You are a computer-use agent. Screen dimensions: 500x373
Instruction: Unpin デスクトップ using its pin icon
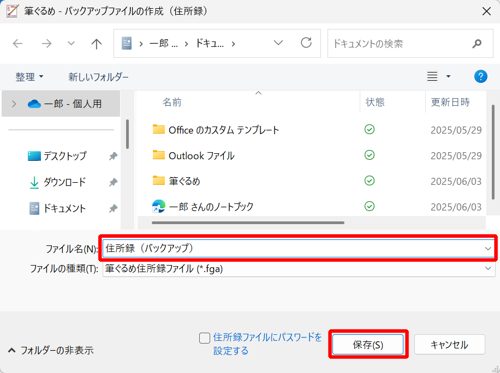click(x=113, y=156)
